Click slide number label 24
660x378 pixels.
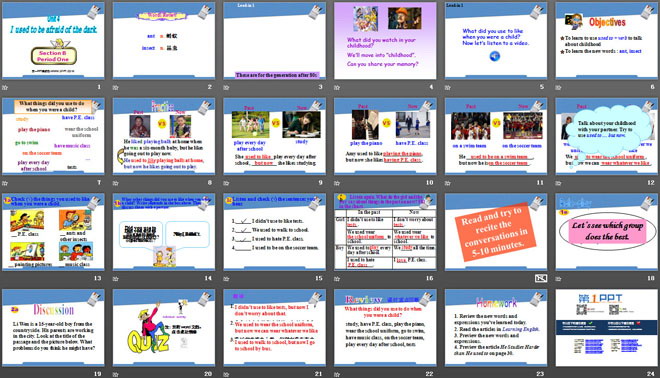(651, 373)
